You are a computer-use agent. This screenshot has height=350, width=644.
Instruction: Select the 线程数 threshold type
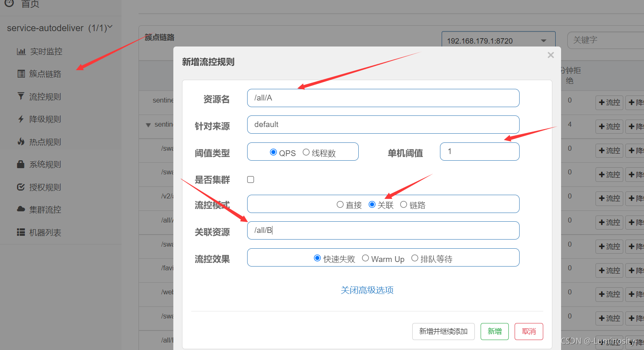(306, 152)
